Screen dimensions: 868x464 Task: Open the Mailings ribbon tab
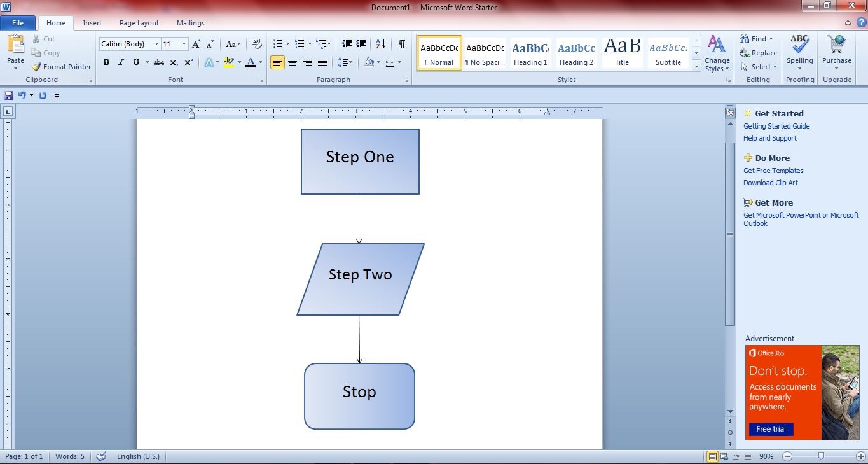click(x=189, y=22)
